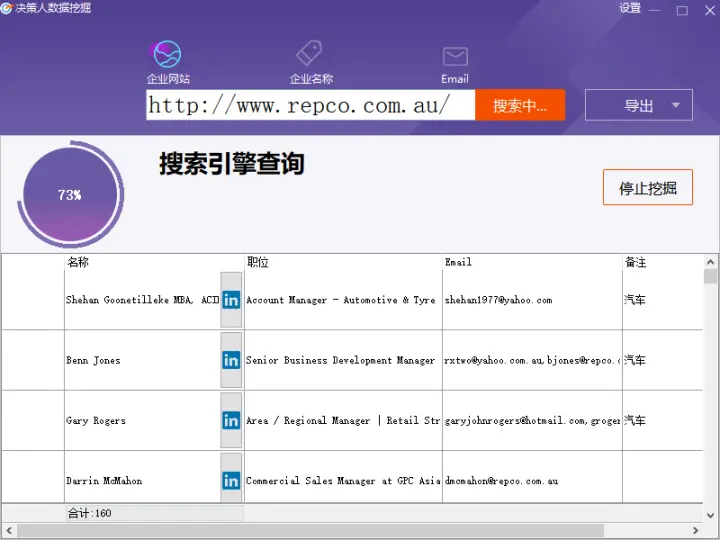Viewport: 720px width, 540px height.
Task: Select the Shehan Goonetilleke name cell
Action: click(x=142, y=300)
